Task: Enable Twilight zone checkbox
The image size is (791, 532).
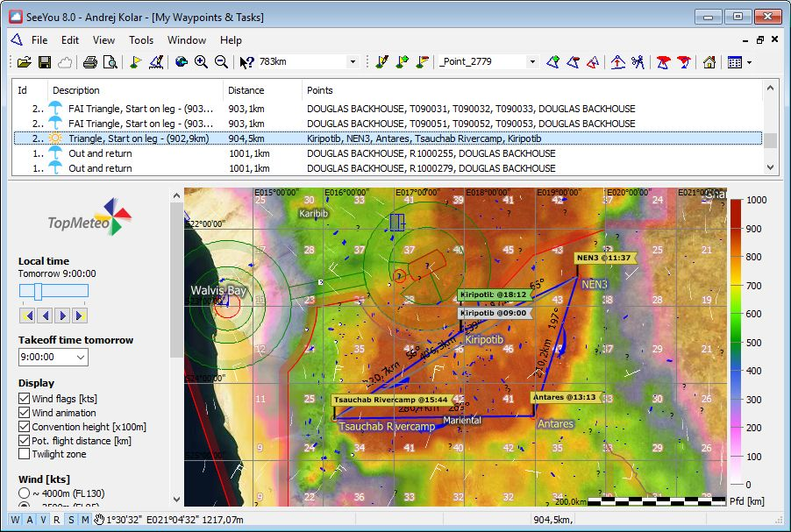Action: (x=24, y=454)
